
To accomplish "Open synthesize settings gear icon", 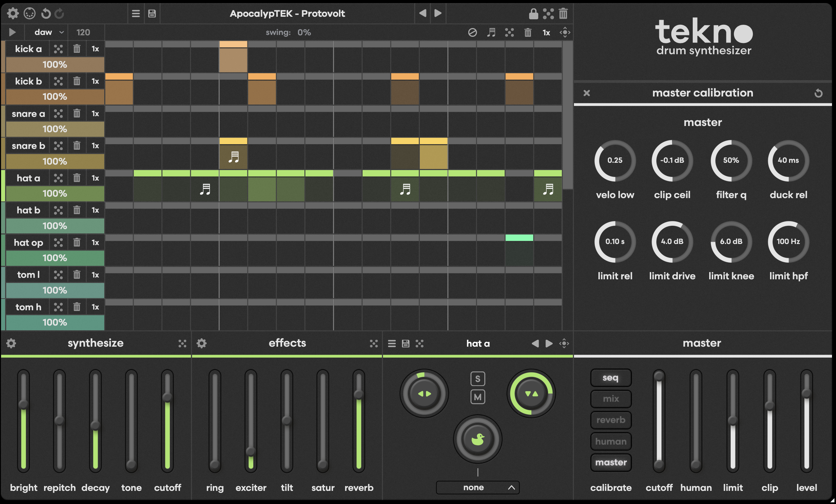I will [11, 343].
